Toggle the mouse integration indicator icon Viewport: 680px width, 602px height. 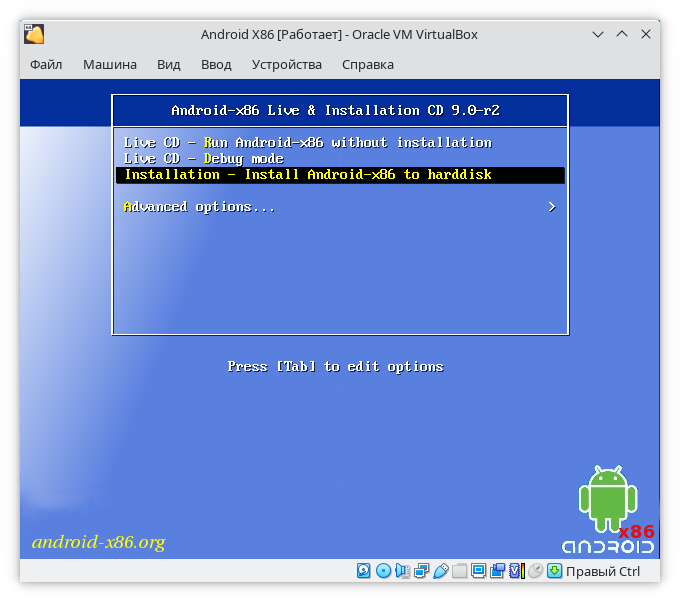click(x=535, y=571)
